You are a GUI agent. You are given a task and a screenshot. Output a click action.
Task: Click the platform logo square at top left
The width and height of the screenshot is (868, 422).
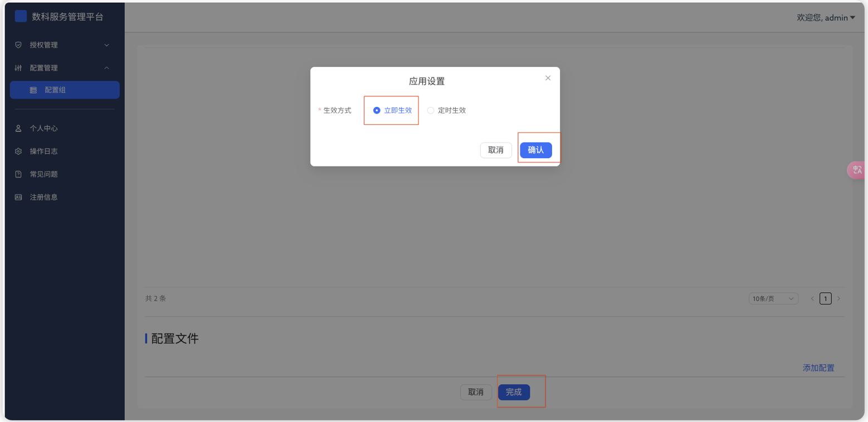pos(21,16)
